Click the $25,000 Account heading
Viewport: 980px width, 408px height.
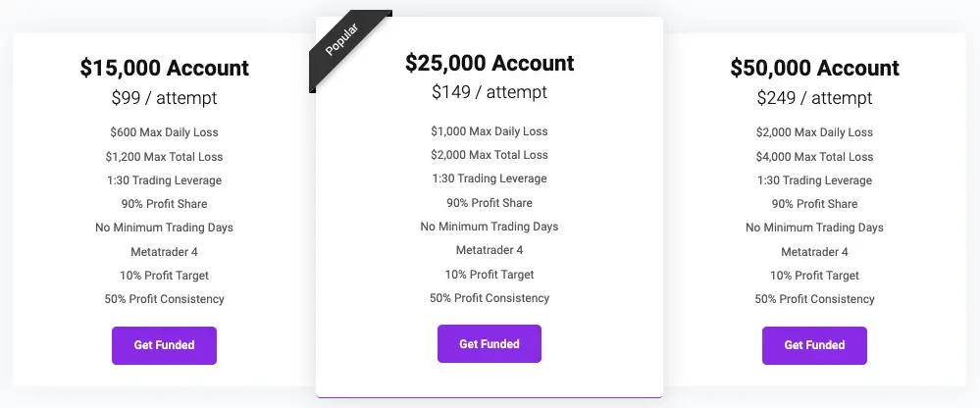[x=490, y=63]
